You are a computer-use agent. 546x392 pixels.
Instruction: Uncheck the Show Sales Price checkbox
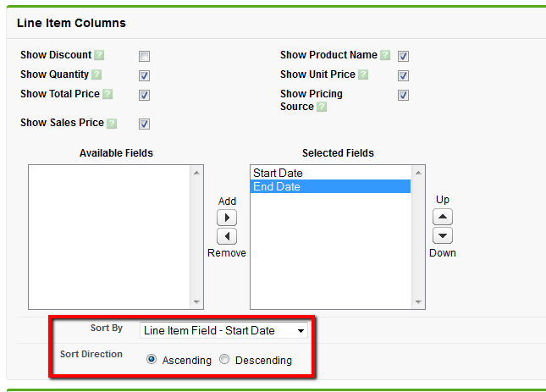coord(145,124)
